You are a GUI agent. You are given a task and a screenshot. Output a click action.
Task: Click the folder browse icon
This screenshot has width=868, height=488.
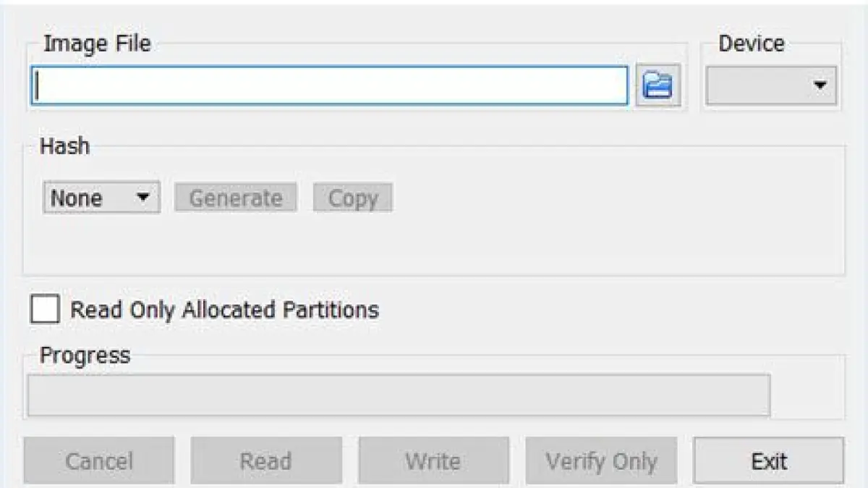[x=658, y=86]
